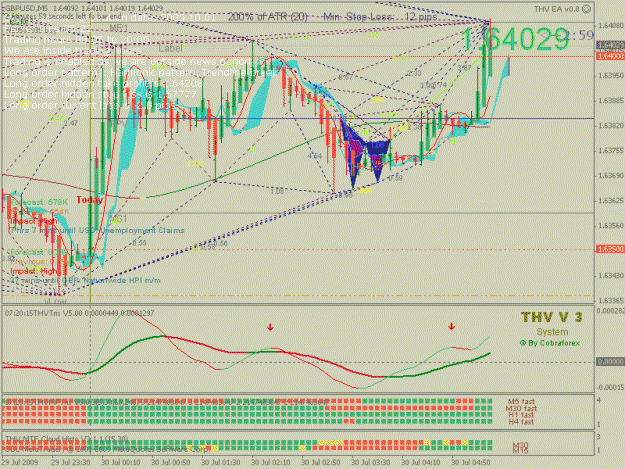Click the "H1 fast" row label
Screen dimensions: 625x469
pyautogui.click(x=521, y=415)
